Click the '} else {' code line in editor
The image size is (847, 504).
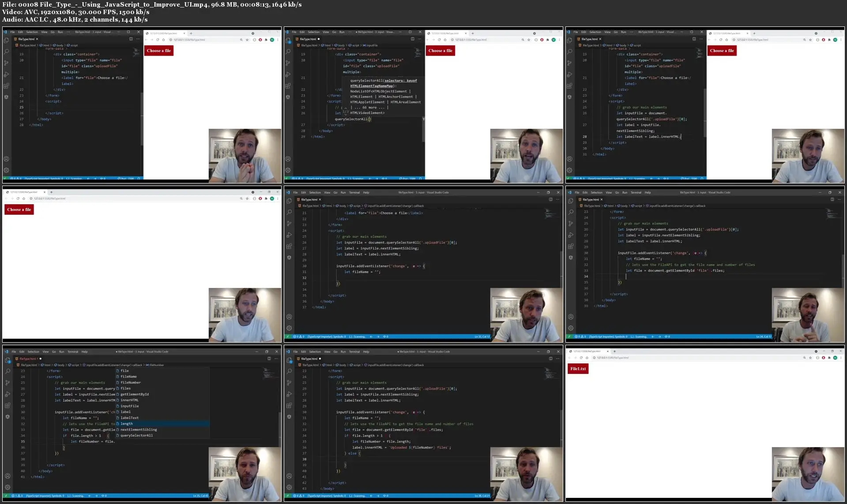point(352,453)
